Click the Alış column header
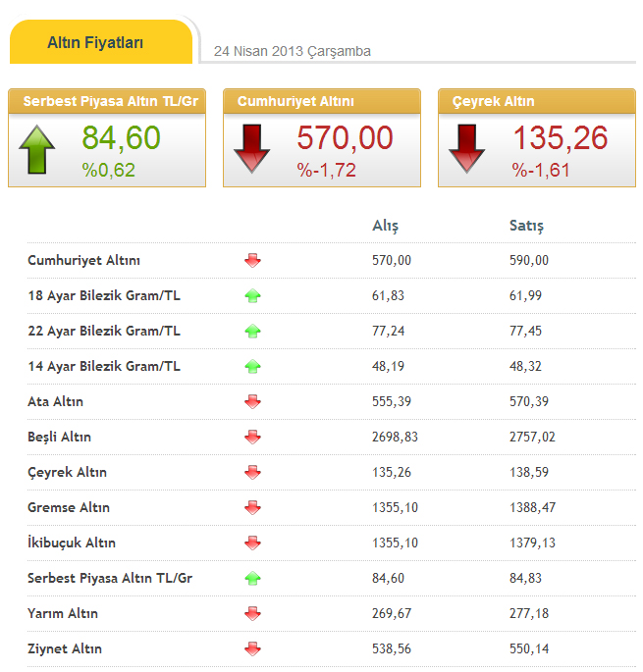The height and width of the screenshot is (672, 643). (385, 226)
